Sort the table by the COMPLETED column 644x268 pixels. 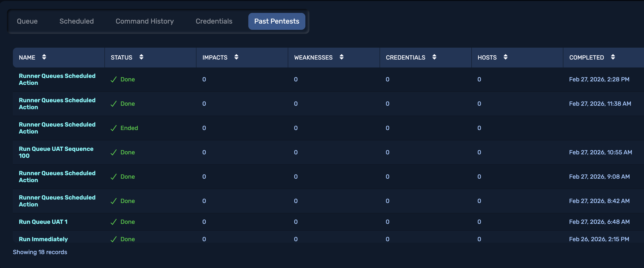tap(613, 57)
